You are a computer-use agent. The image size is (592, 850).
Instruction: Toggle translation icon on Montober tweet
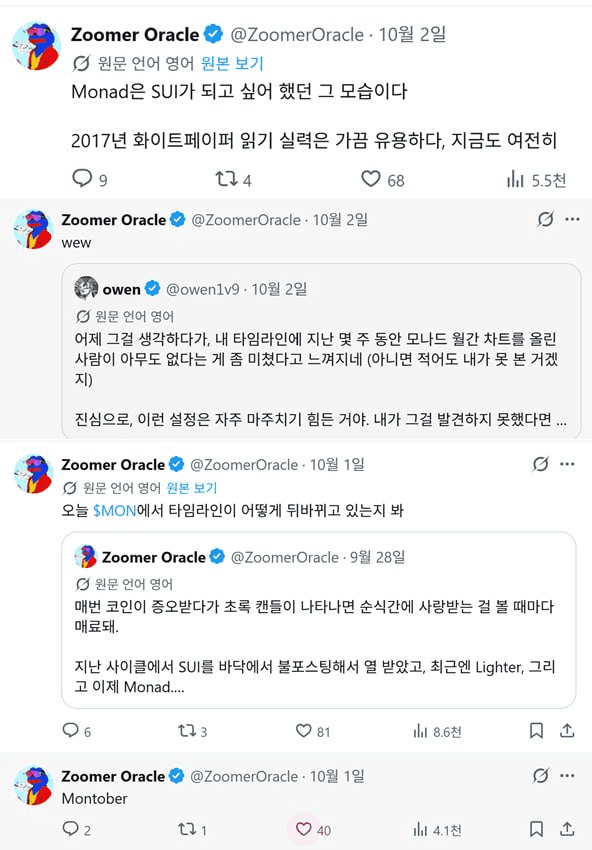(540, 775)
